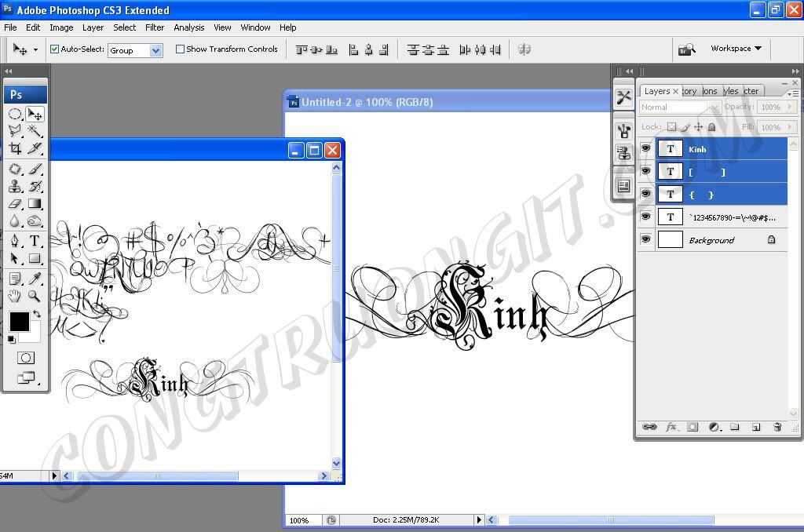Select the symbols text layer beginning `1234567890

click(730, 217)
